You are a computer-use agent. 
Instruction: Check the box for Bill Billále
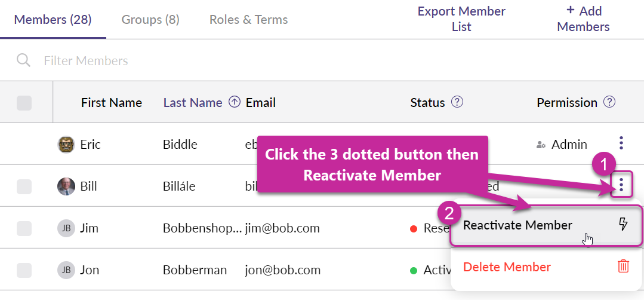24,186
